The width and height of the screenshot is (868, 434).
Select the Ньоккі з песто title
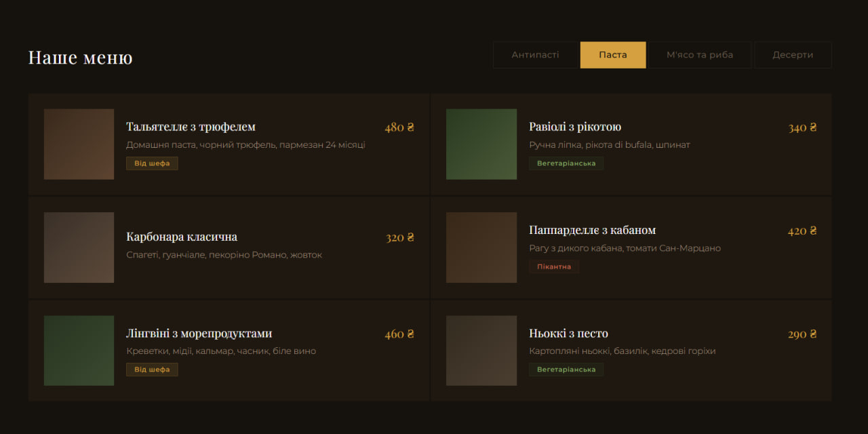click(x=568, y=334)
